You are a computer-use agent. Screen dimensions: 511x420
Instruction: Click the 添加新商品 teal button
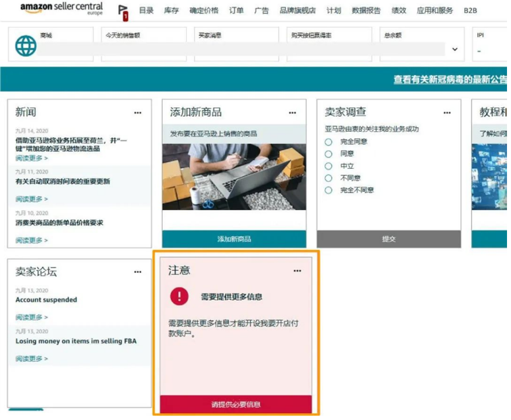click(x=234, y=239)
